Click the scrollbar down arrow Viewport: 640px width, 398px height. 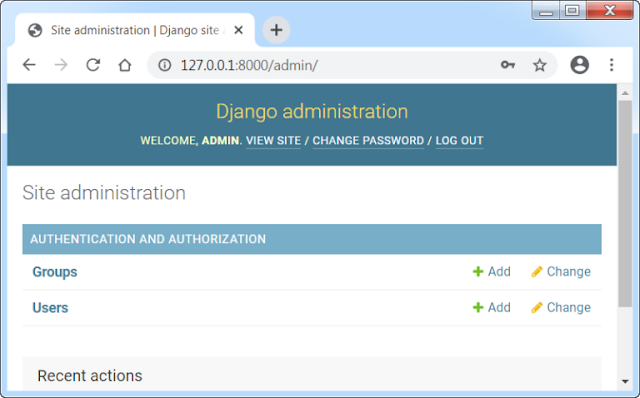tap(625, 382)
